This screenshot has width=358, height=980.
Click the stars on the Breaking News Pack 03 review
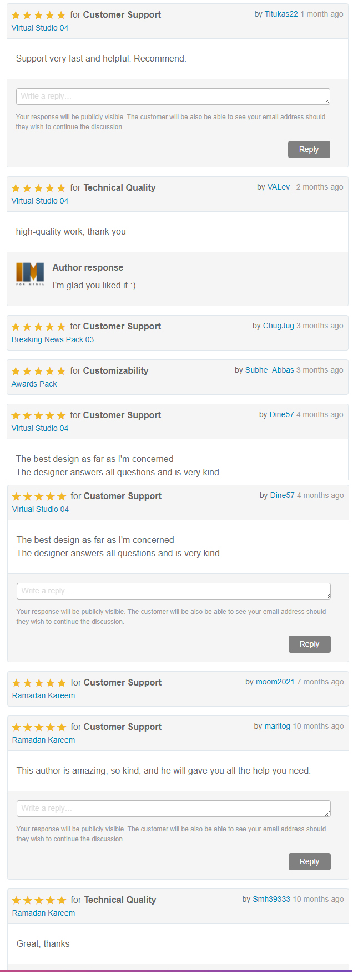click(38, 327)
